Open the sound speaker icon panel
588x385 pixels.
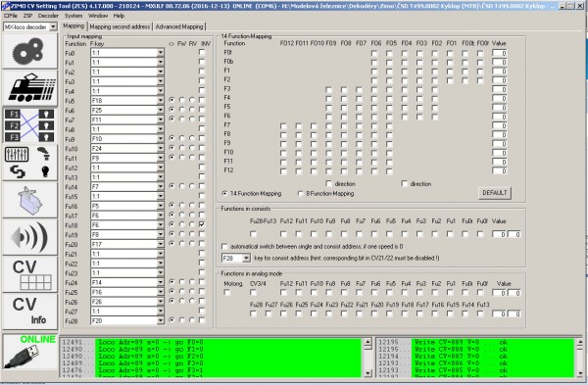pos(30,237)
